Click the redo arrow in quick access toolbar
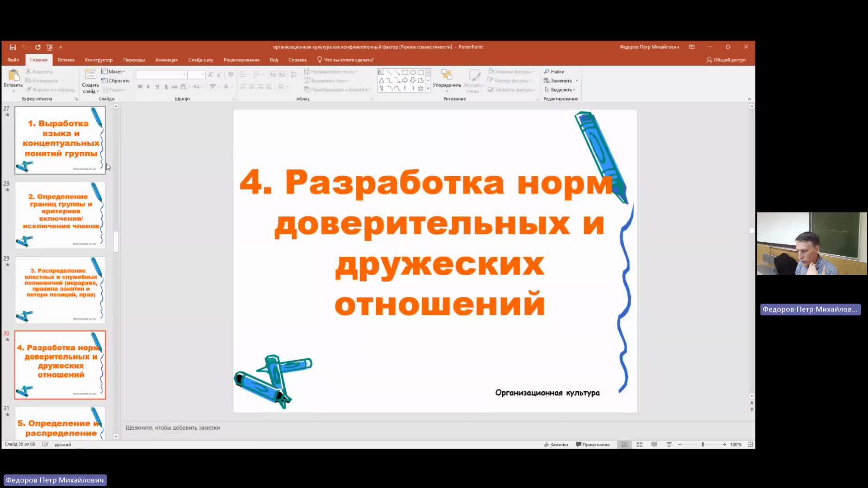 tap(38, 47)
